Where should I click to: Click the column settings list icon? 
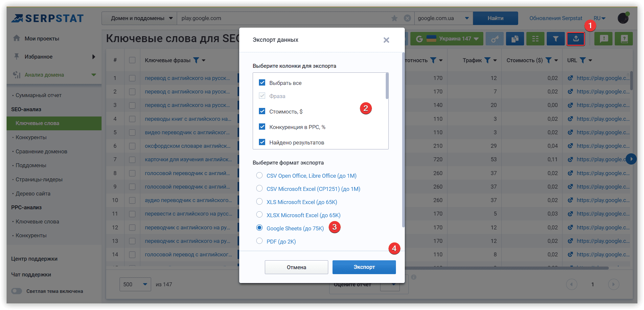(535, 39)
